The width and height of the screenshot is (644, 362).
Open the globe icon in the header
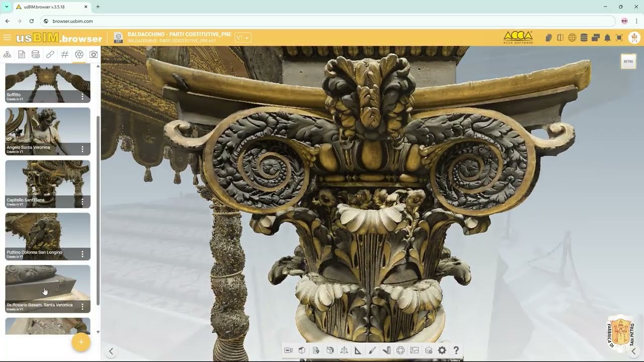pos(572,38)
